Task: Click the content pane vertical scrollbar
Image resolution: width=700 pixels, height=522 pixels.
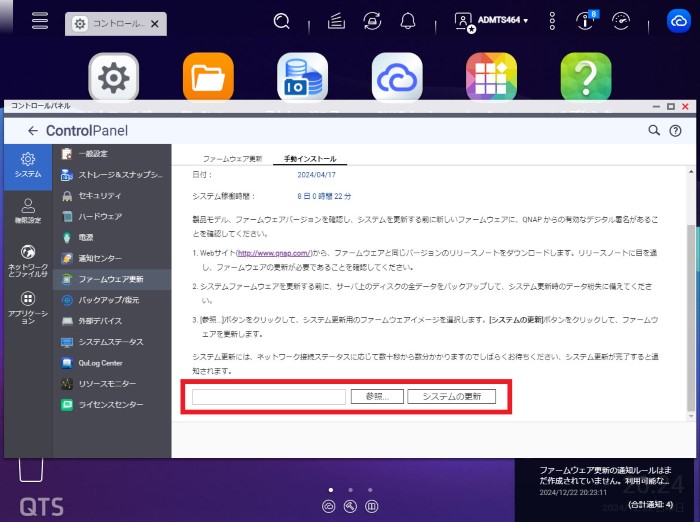Action: (691, 318)
